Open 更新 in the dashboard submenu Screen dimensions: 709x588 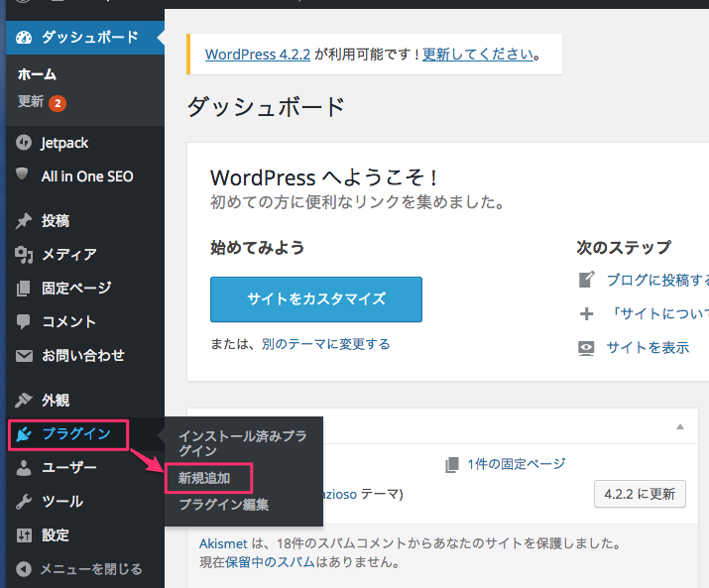tap(31, 101)
